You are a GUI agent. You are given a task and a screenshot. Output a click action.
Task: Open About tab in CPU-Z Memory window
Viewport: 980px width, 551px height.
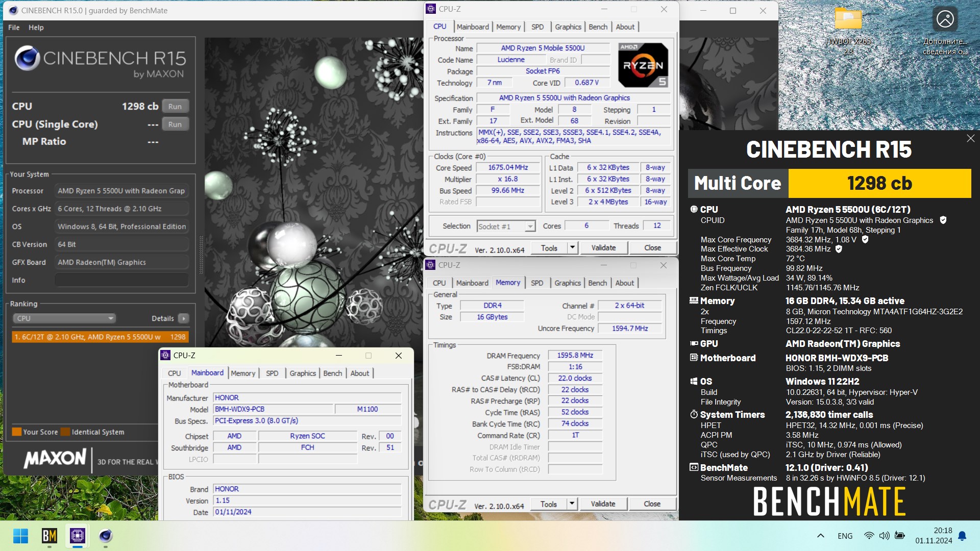point(625,283)
